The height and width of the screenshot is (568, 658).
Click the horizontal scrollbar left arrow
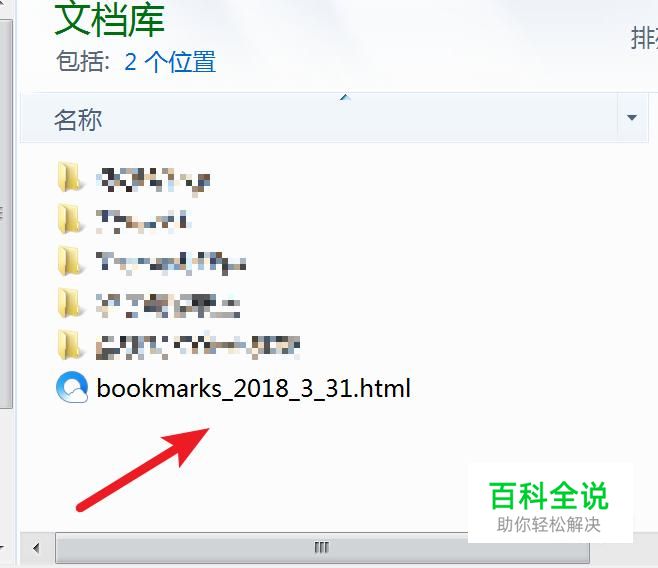point(36,548)
